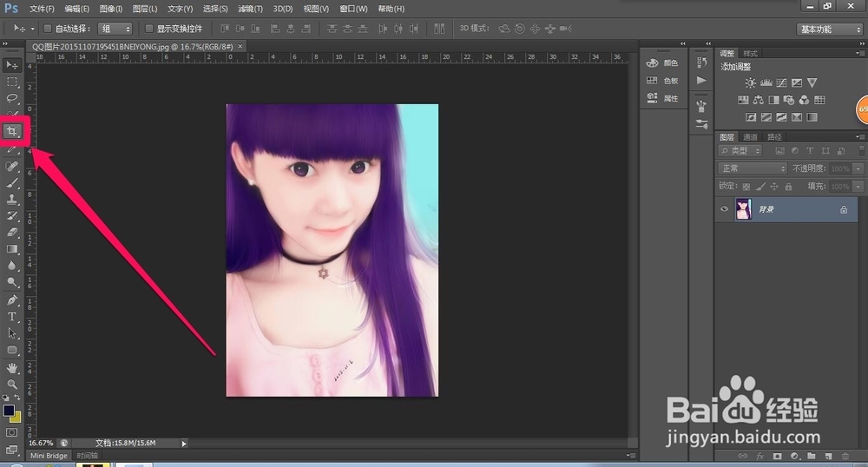Add a Curves adjustment

click(781, 83)
